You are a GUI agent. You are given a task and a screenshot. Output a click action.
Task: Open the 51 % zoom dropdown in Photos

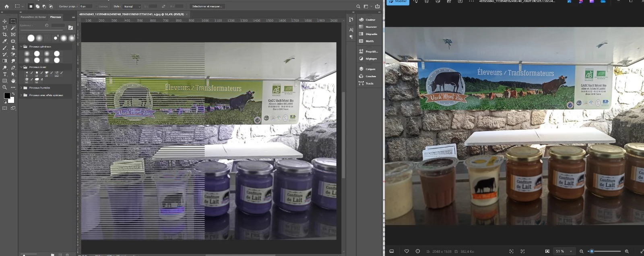[x=564, y=251]
